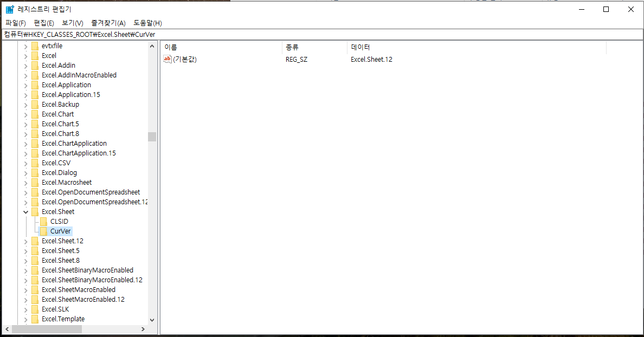This screenshot has height=337, width=644.
Task: Expand the Excel.Sheet.8 key
Action: point(25,261)
